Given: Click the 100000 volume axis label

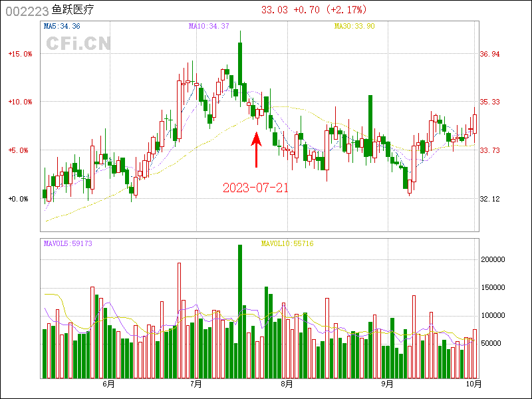Looking at the screenshot, I should 493,315.
